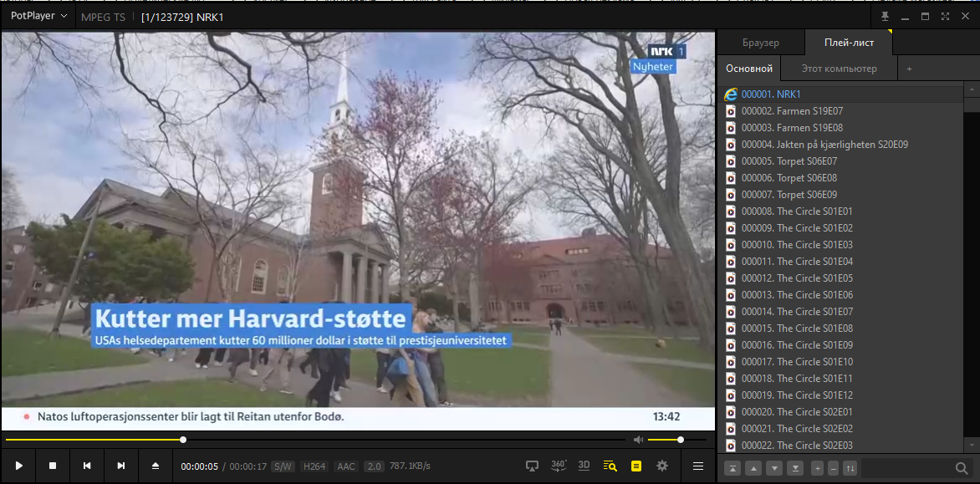Screen dimensions: 980x484
Task: Select playlist item 000001. NRK1
Action: point(840,94)
